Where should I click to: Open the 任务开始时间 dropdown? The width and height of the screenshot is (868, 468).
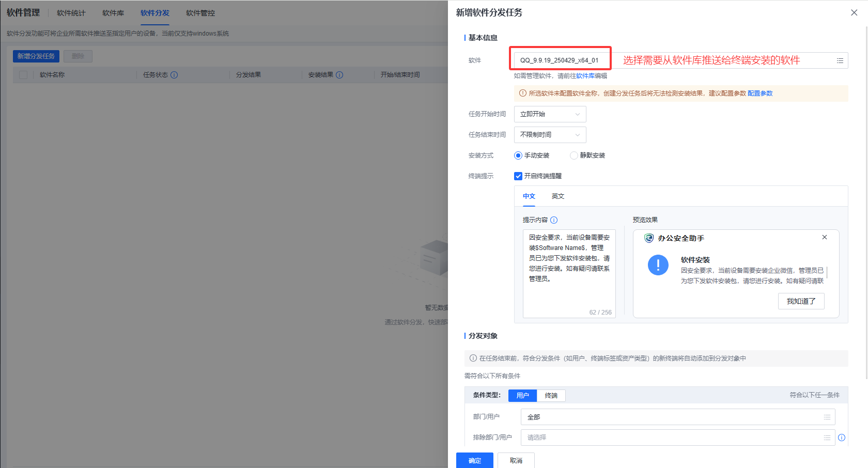(x=550, y=114)
